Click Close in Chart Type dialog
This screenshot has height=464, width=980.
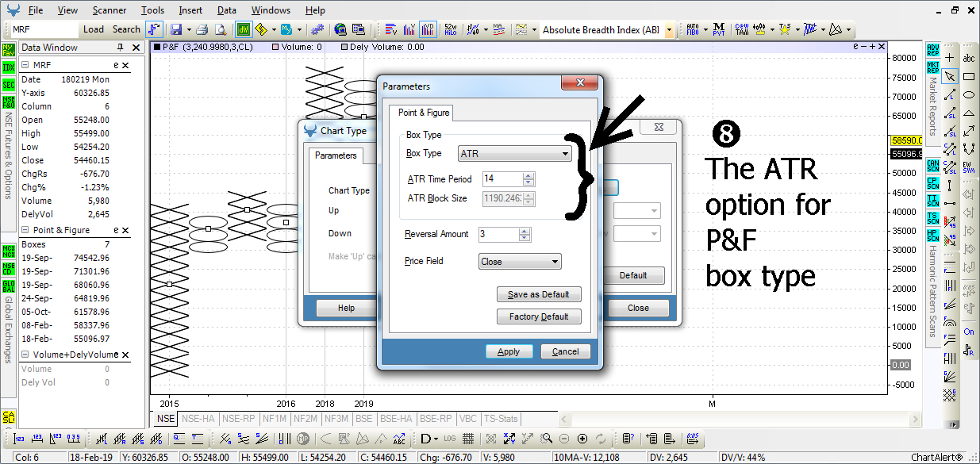[638, 308]
